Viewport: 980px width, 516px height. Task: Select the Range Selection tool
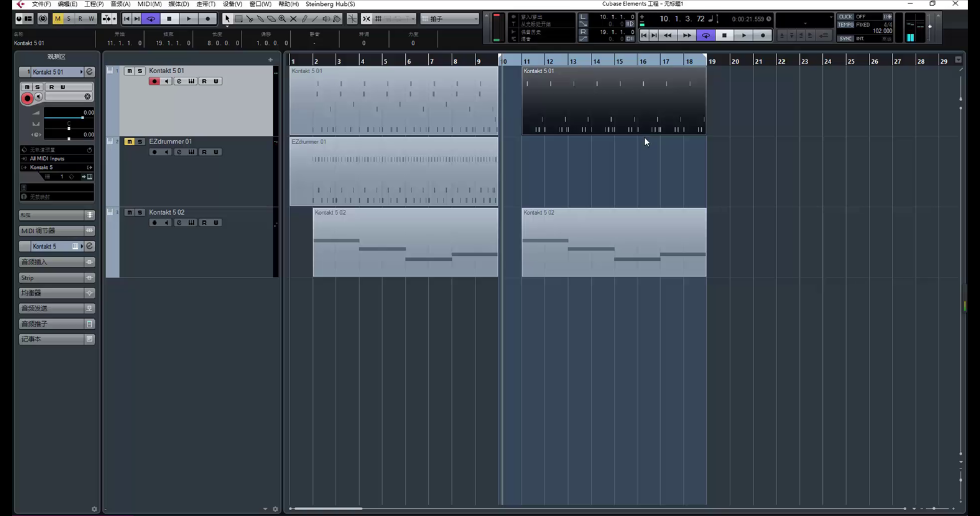coord(238,19)
